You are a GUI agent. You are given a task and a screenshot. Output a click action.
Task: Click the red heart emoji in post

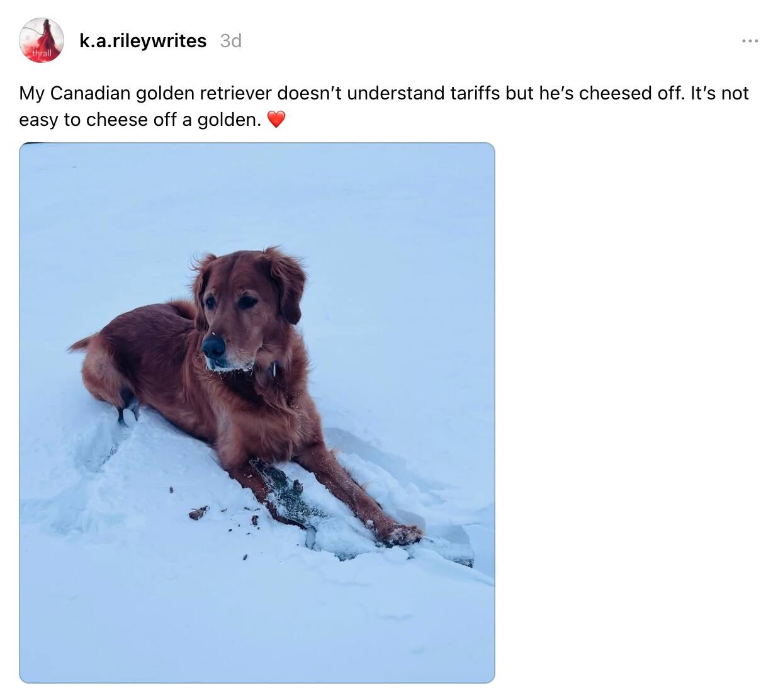coord(276,120)
